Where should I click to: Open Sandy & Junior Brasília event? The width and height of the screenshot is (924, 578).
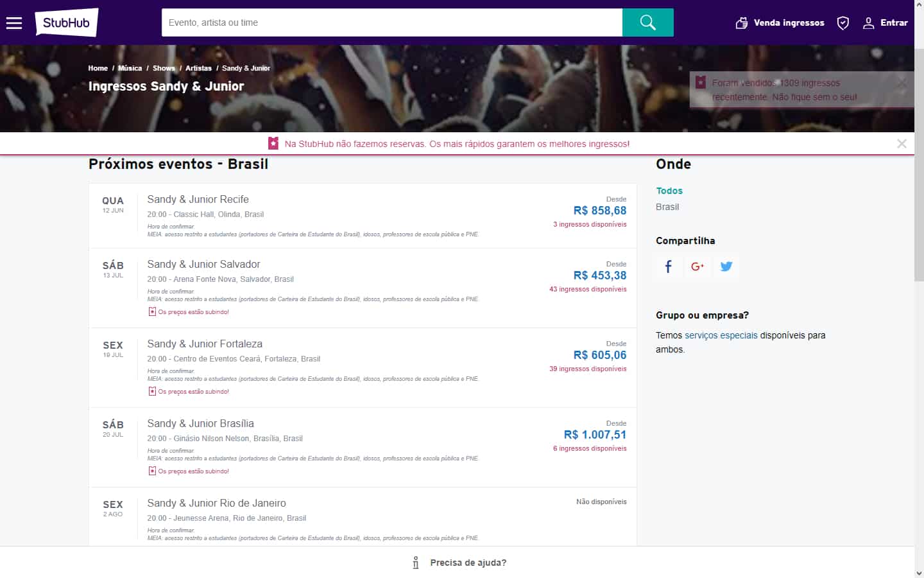click(201, 423)
